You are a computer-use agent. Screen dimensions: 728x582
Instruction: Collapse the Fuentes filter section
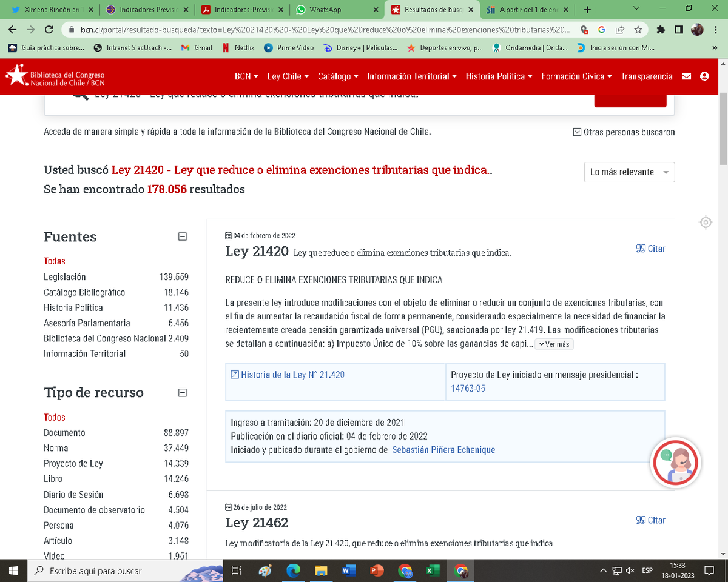click(182, 237)
